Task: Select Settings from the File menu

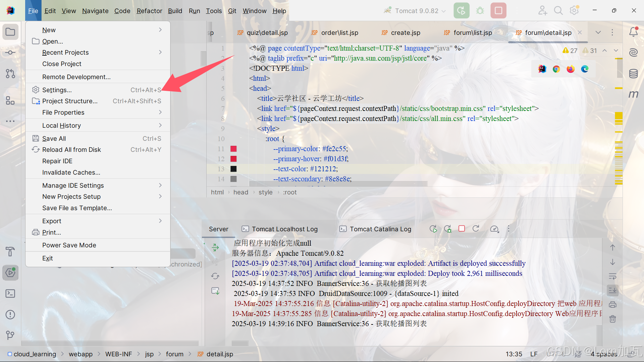Action: click(56, 89)
